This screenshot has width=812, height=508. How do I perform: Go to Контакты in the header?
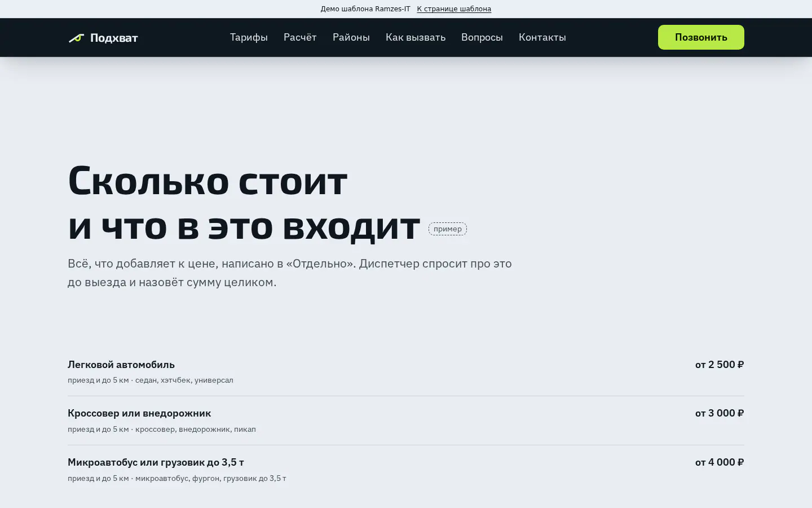point(542,37)
